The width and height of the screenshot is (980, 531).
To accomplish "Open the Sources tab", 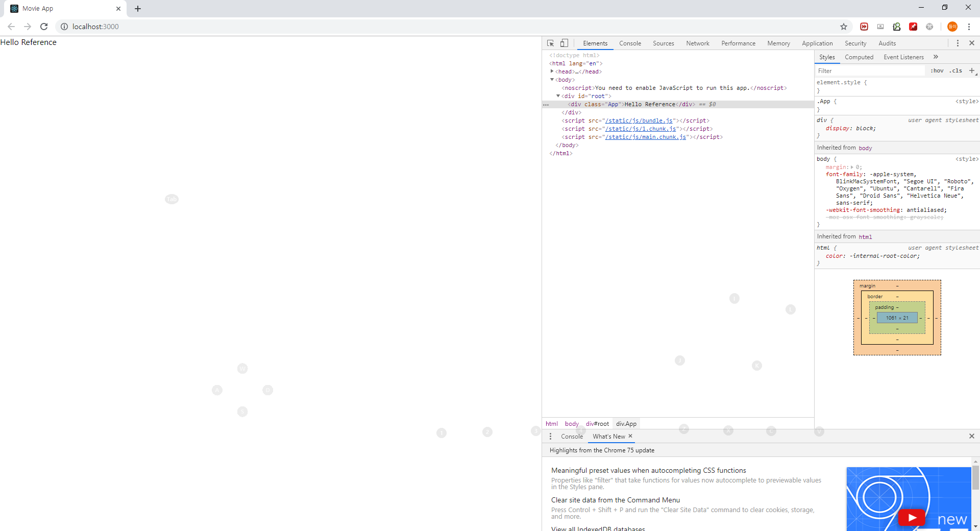I will (664, 43).
